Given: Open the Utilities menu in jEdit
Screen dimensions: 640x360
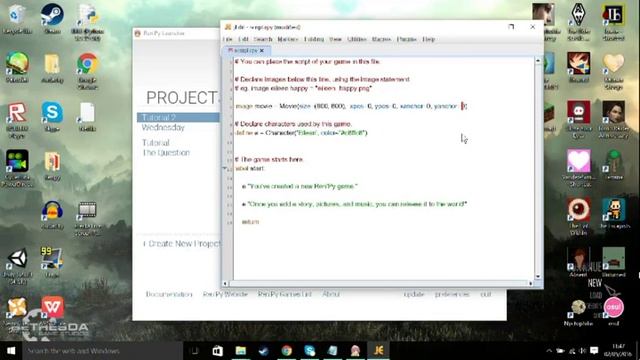Looking at the screenshot, I should [357, 39].
